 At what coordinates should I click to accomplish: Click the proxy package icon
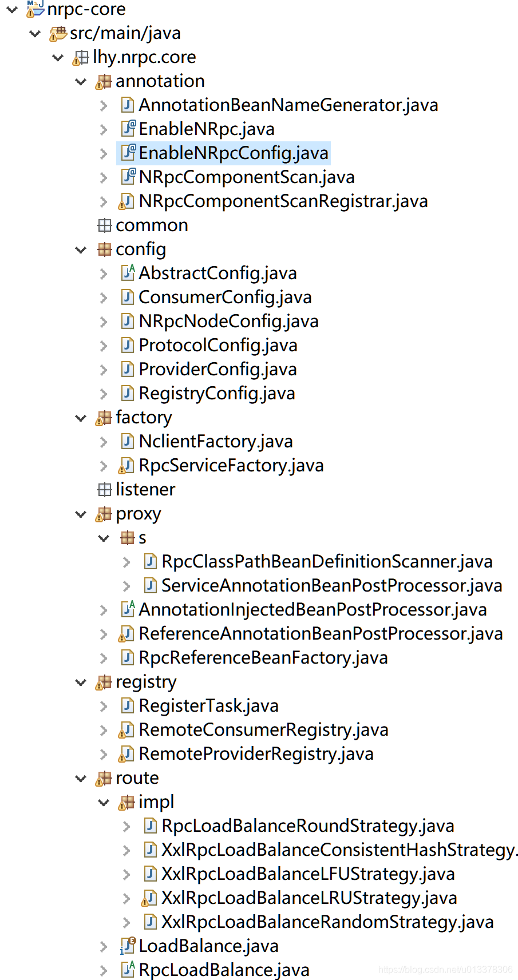tap(104, 514)
